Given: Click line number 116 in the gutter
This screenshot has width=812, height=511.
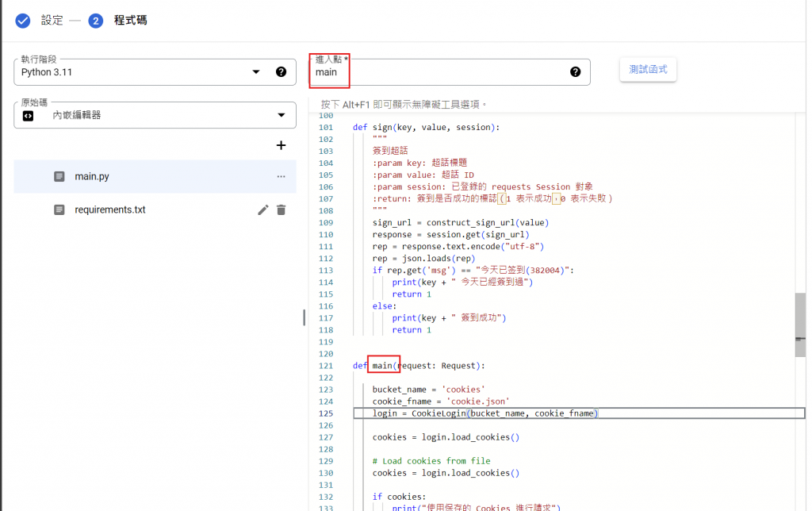Looking at the screenshot, I should [x=326, y=306].
